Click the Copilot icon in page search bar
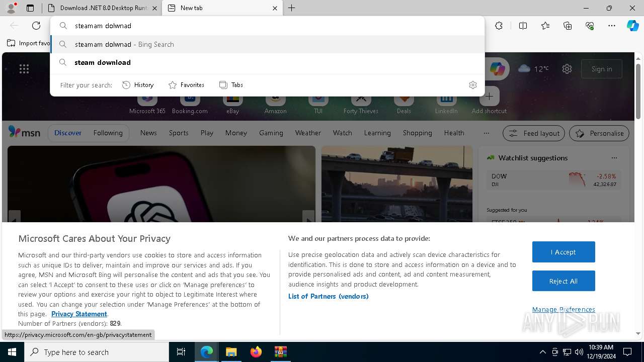 [497, 69]
